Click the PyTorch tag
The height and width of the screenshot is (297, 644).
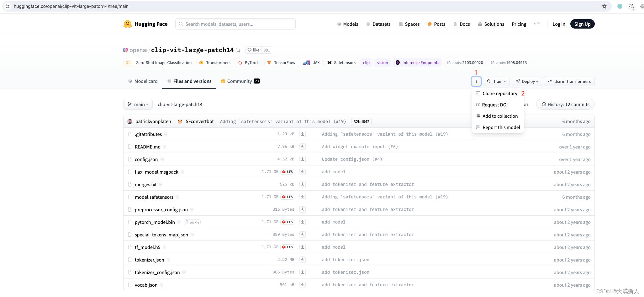pos(249,62)
